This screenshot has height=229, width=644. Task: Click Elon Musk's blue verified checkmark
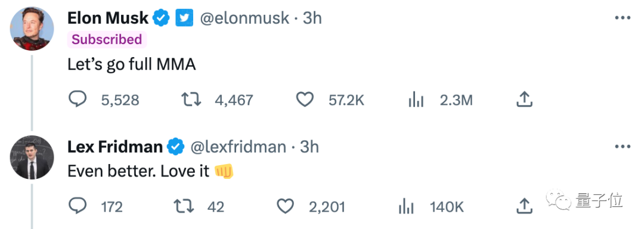(x=162, y=18)
